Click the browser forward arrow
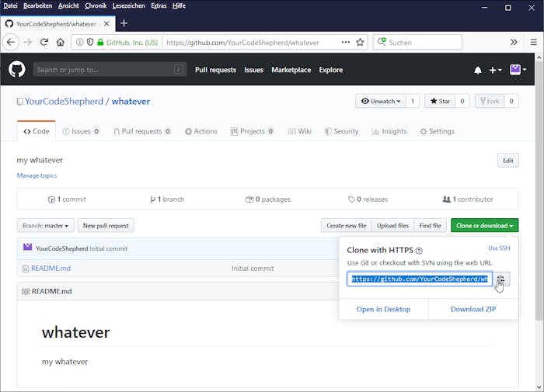544x392 pixels. [27, 42]
